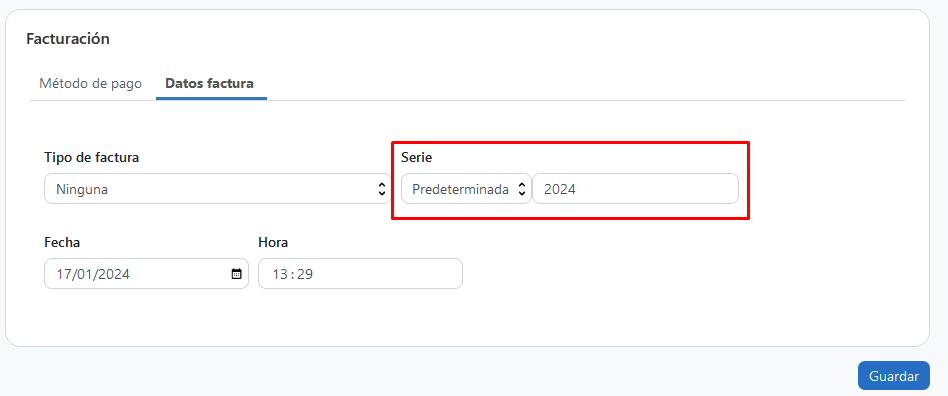Viewport: 948px width, 396px height.
Task: Switch to the Método de pago tab
Action: click(x=90, y=83)
